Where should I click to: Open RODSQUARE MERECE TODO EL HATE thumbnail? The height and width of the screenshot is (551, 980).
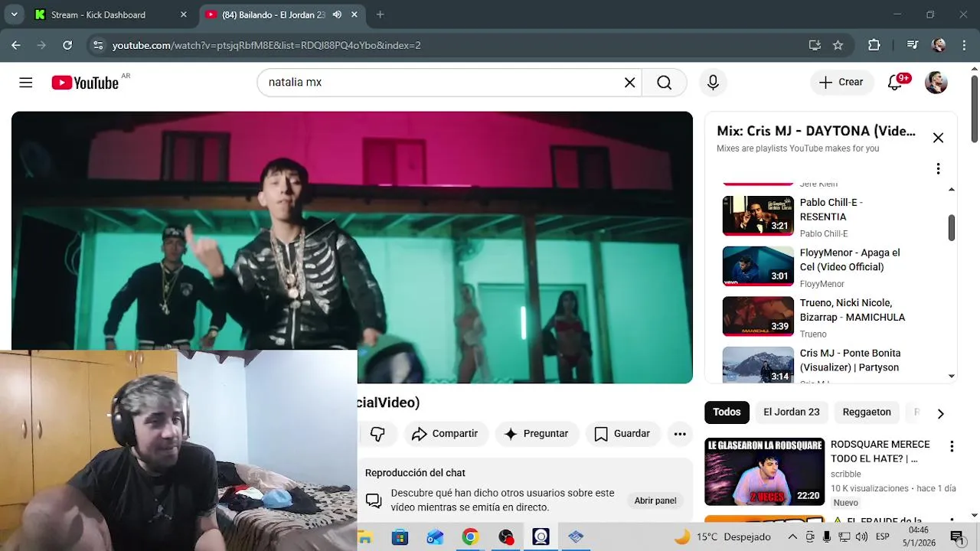pos(764,471)
